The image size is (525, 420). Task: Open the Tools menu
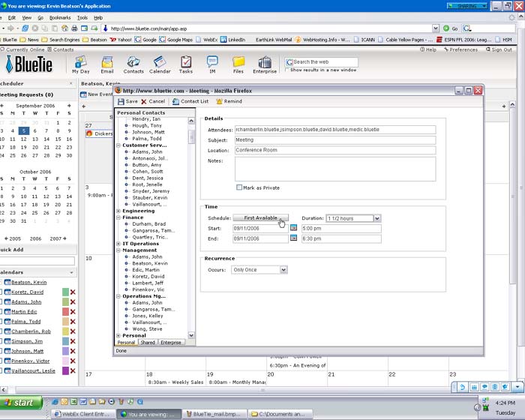click(82, 18)
